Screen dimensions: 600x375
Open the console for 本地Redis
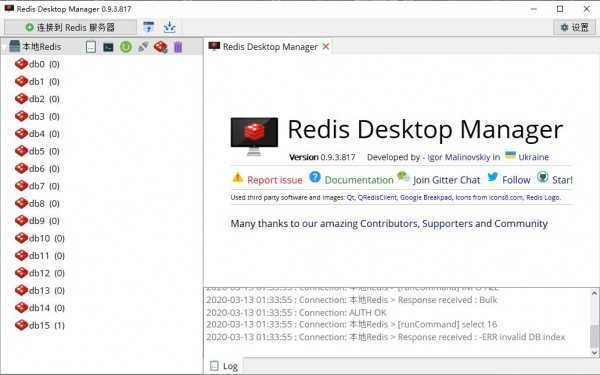click(108, 47)
